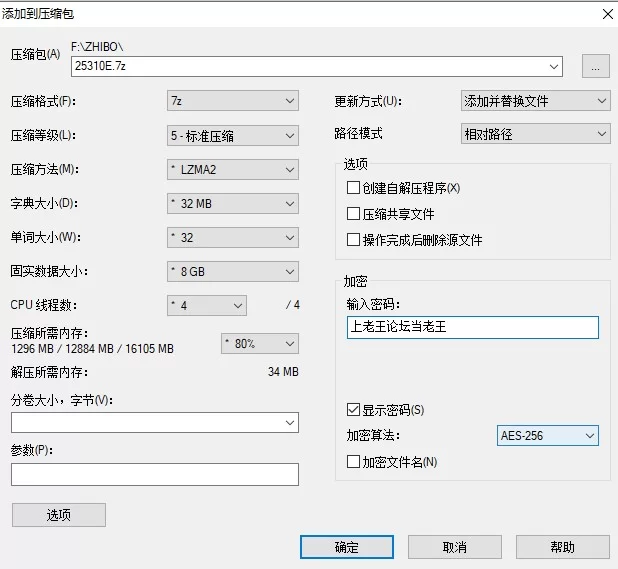Open the split volume size dropdown

[155, 422]
